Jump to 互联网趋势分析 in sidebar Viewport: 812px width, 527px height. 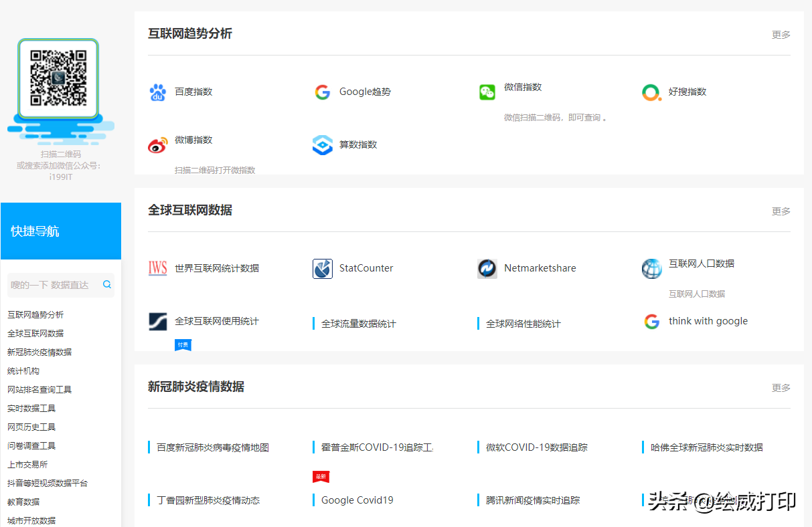click(x=35, y=315)
